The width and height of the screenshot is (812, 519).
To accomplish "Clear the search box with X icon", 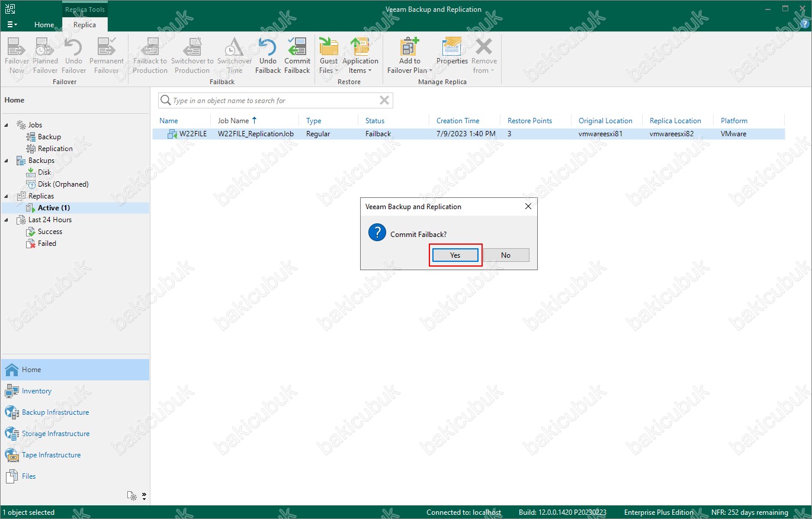I will pyautogui.click(x=384, y=101).
